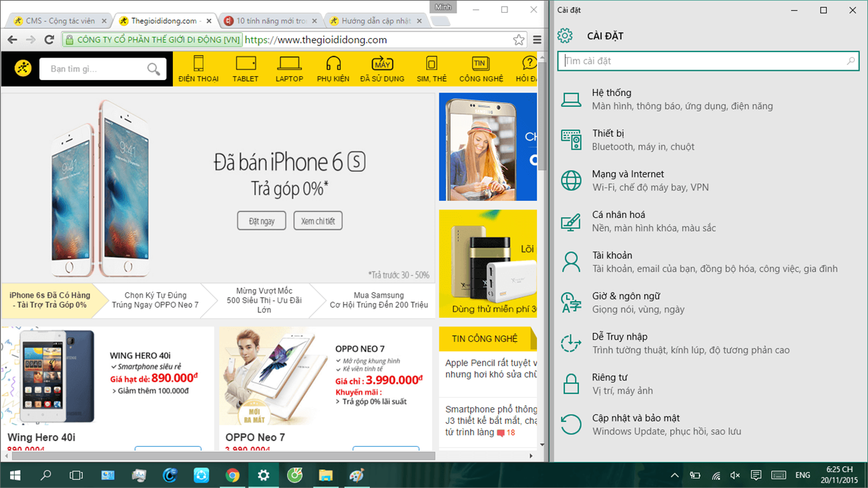Open Thegioididong home logo

(x=23, y=69)
